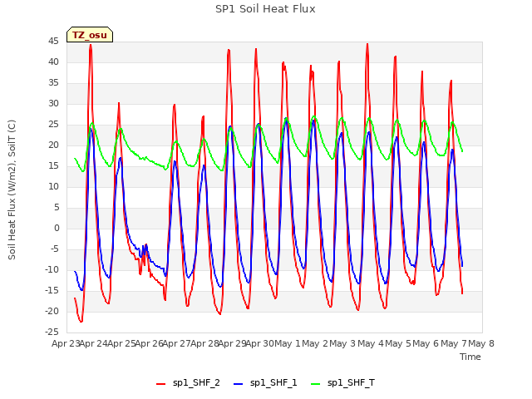Click the 40 y-axis tick label

point(53,62)
